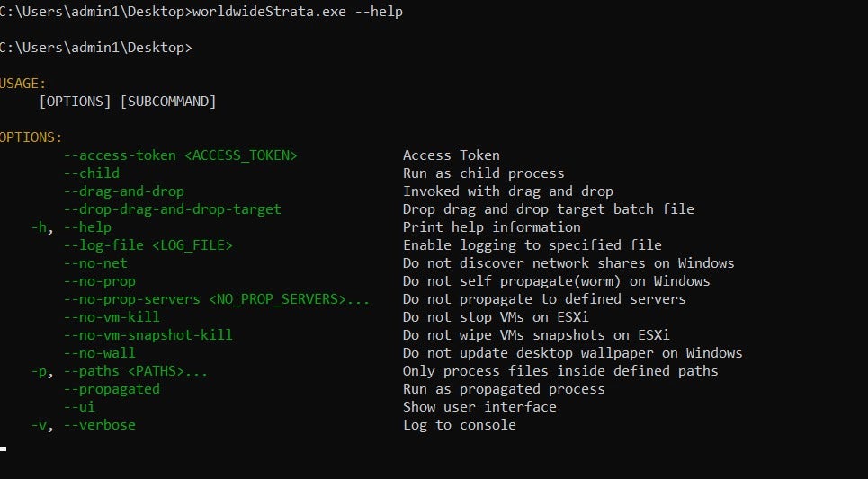Click the --no-prop-servers option

[216, 299]
